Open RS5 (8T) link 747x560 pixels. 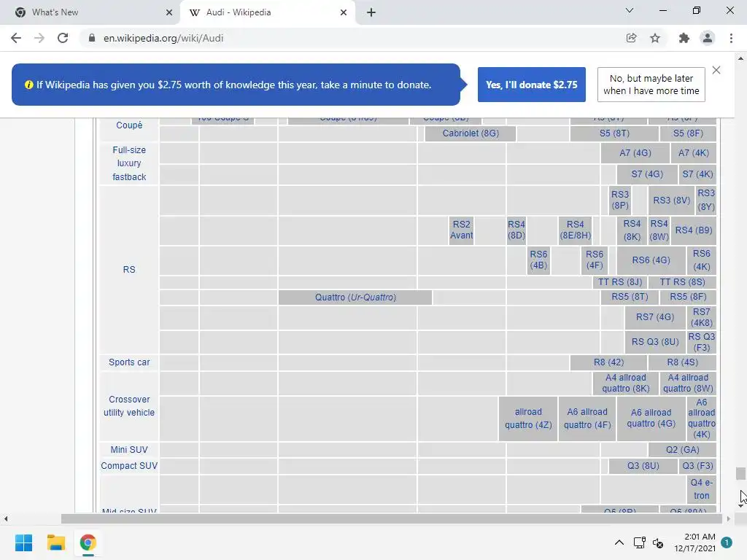630,297
